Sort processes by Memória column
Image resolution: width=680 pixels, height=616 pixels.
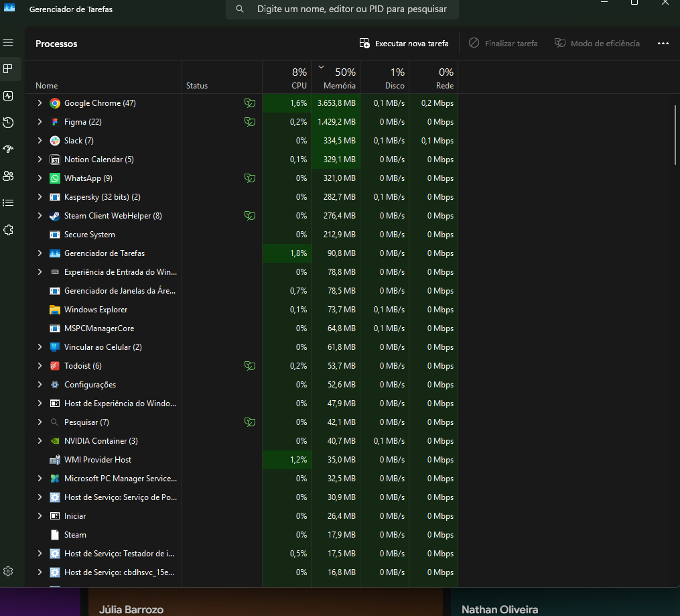tap(336, 77)
